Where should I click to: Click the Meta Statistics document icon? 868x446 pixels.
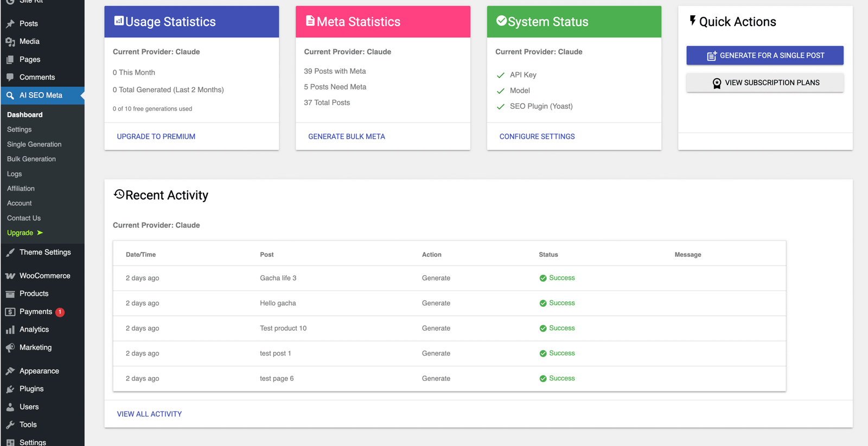pyautogui.click(x=310, y=21)
